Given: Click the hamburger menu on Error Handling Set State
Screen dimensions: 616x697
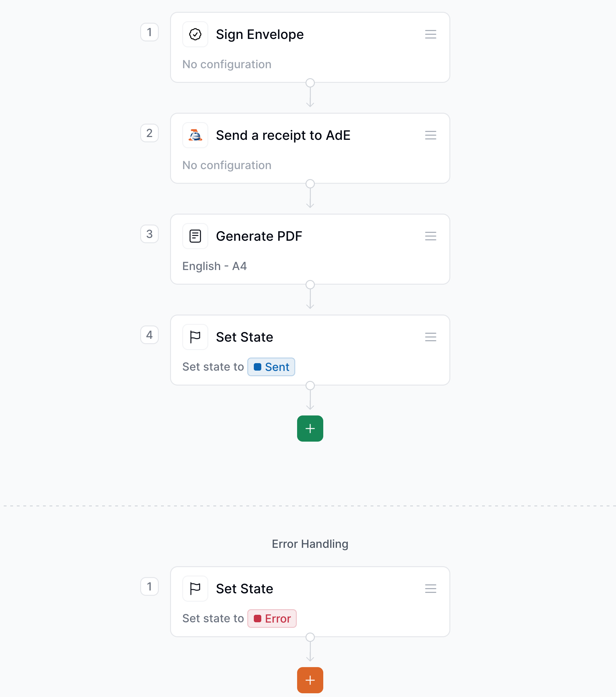Looking at the screenshot, I should click(x=430, y=588).
